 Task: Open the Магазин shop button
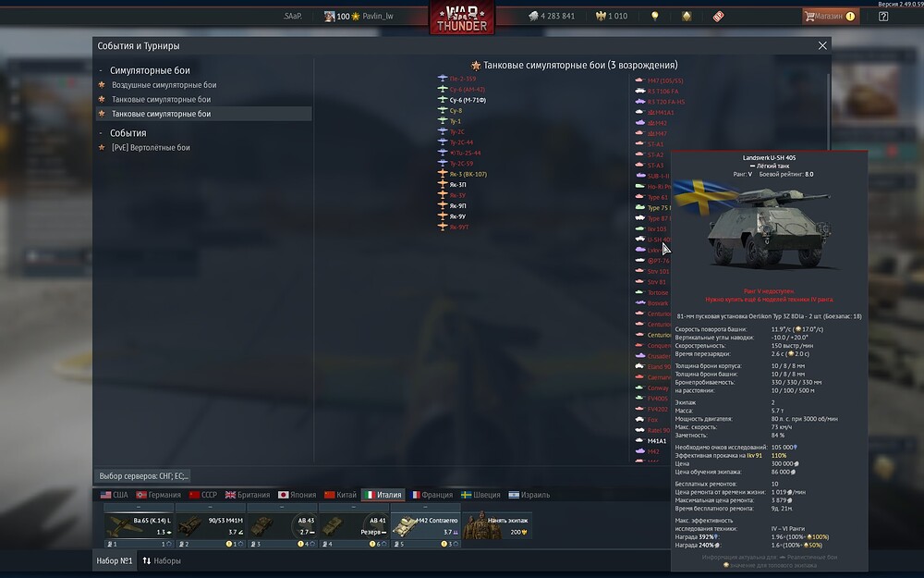tap(830, 16)
